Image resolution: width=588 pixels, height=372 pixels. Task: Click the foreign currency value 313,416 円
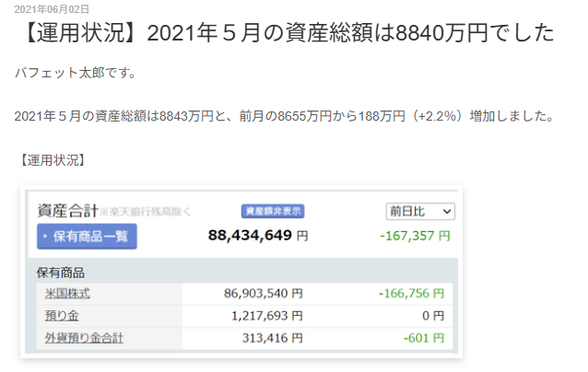(x=275, y=338)
